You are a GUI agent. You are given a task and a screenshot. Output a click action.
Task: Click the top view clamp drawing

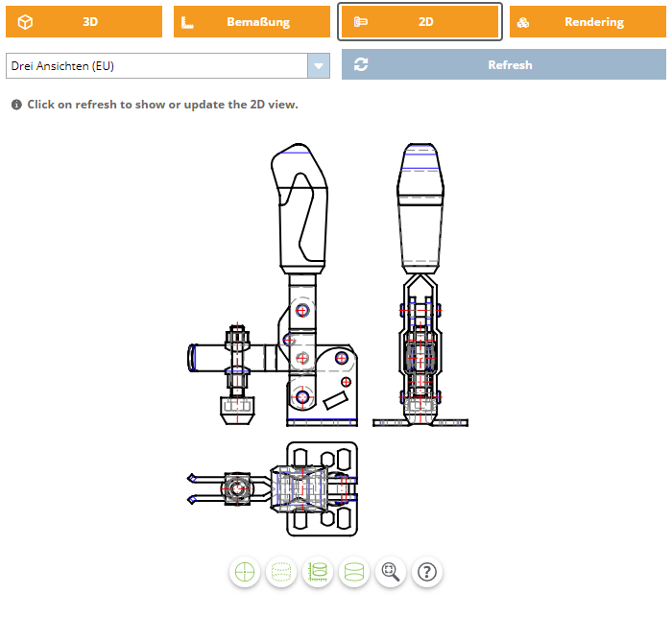[x=273, y=489]
